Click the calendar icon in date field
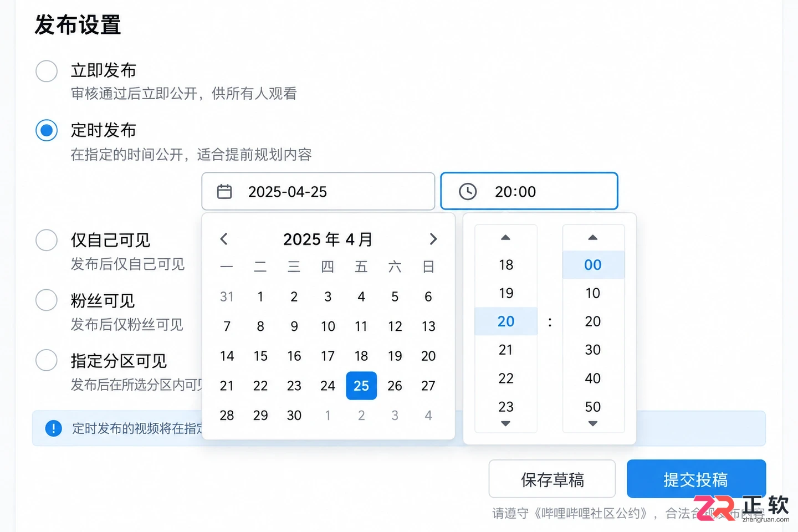 [224, 192]
